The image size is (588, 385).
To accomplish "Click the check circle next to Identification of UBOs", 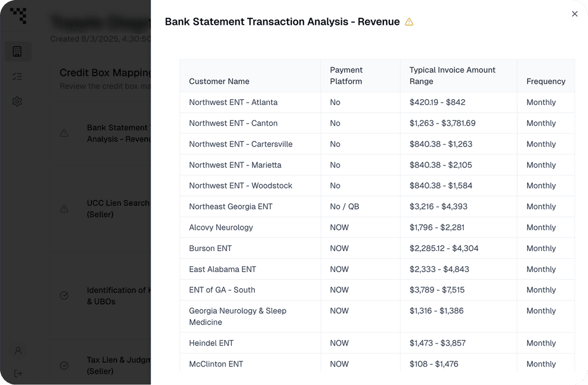I will [64, 296].
